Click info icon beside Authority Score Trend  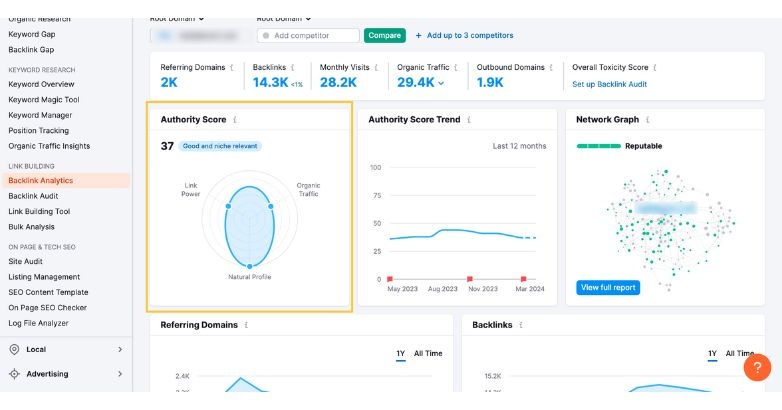pyautogui.click(x=468, y=120)
